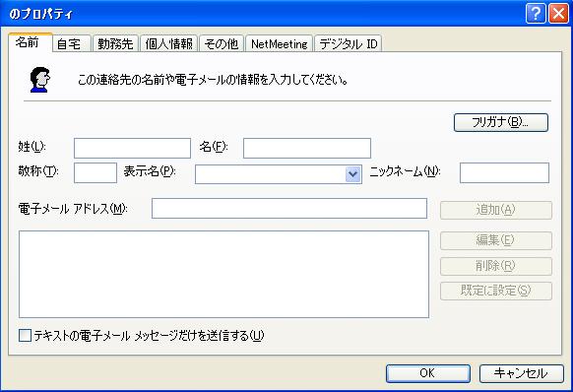This screenshot has width=573, height=392.
Task: Select the 名前 tab
Action: pos(31,42)
